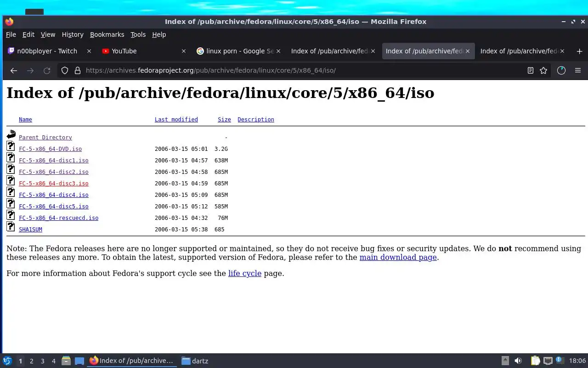Open the tracking protection shield icon
This screenshot has width=588, height=368.
click(65, 70)
